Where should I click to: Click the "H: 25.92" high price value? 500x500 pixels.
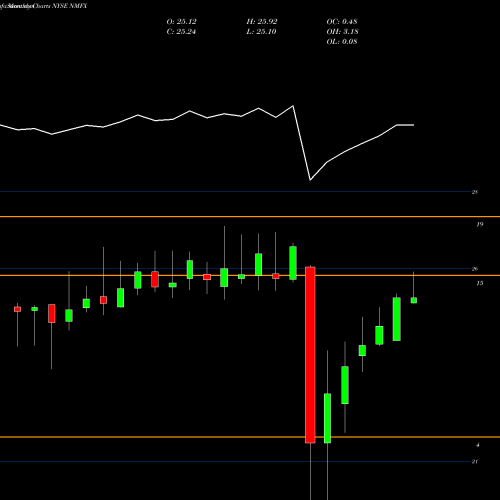pyautogui.click(x=262, y=22)
